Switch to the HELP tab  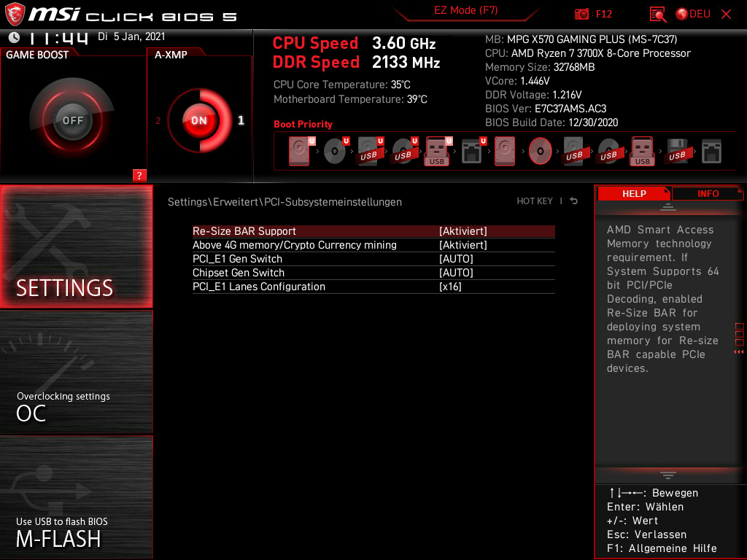coord(634,193)
